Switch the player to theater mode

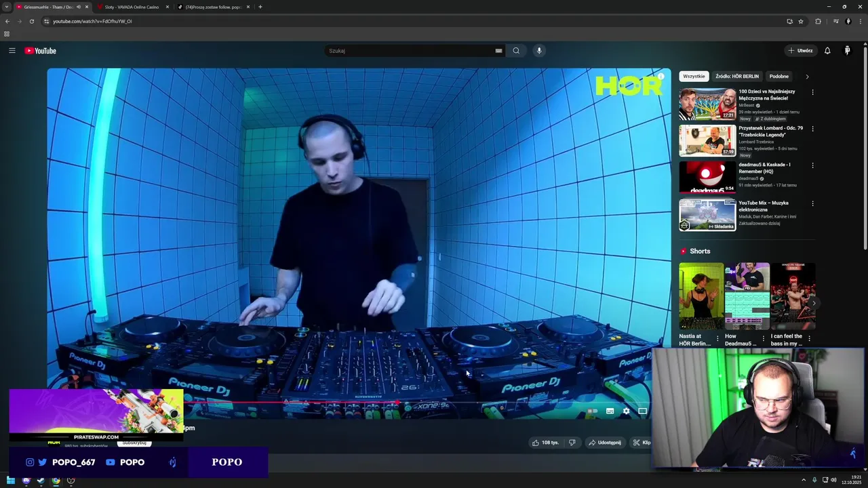(642, 411)
